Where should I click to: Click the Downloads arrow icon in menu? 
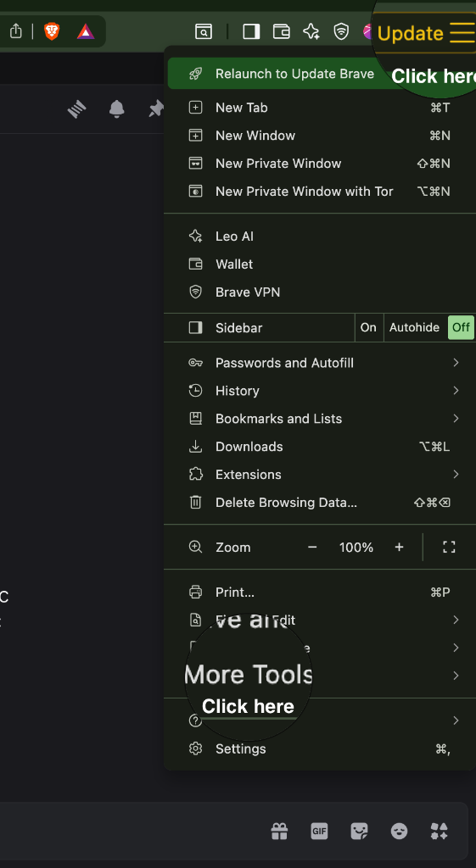tap(196, 447)
